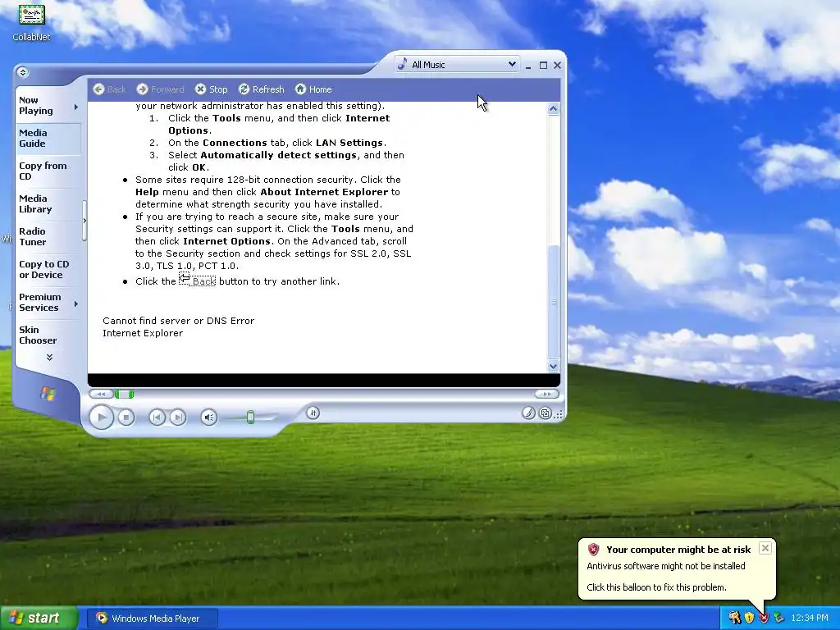Screen dimensions: 840x630
Task: Open the CollabNet desktop icon
Action: click(x=32, y=22)
